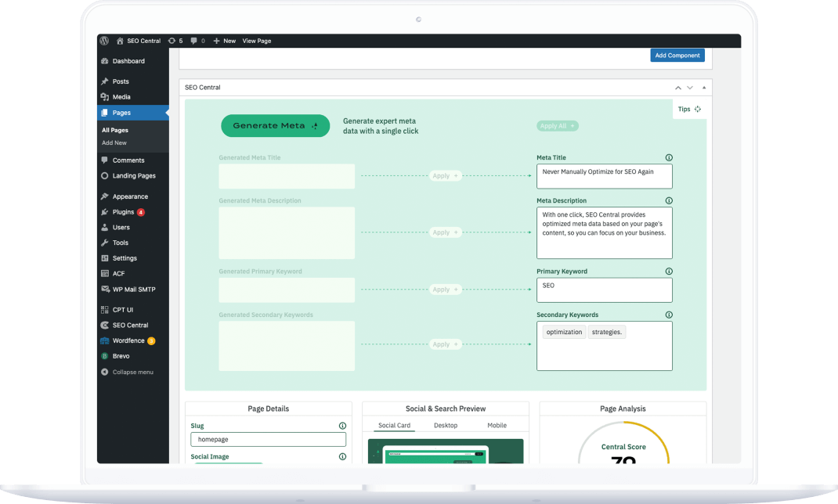Click the Generated Meta Title box
This screenshot has width=838, height=504.
287,176
